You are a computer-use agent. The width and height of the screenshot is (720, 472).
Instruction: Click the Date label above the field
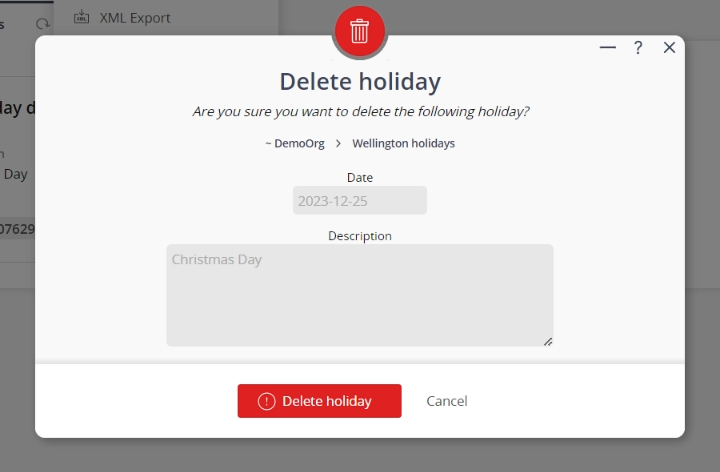coord(360,177)
